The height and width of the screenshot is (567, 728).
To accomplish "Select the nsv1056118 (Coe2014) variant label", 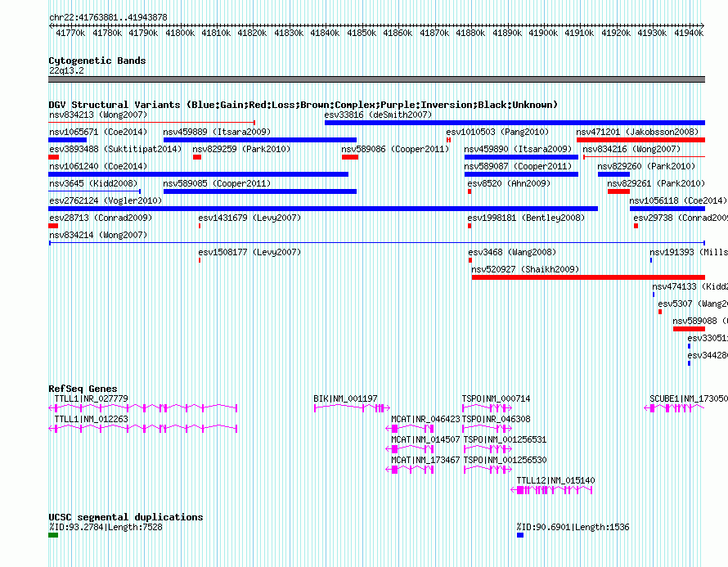I will coord(678,200).
